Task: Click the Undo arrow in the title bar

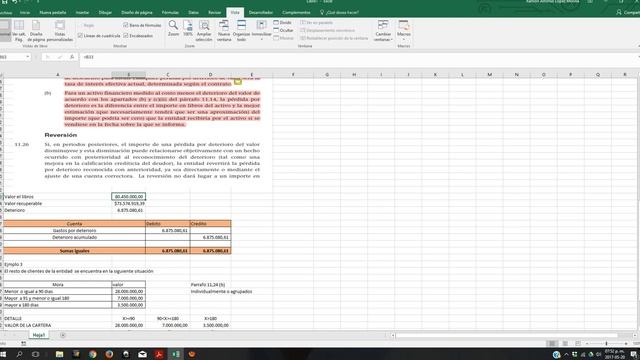Action: (15, 2)
